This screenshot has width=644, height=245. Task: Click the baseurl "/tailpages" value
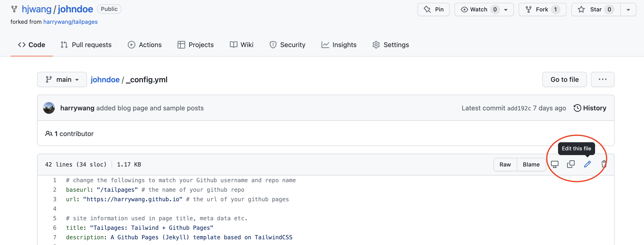(117, 190)
